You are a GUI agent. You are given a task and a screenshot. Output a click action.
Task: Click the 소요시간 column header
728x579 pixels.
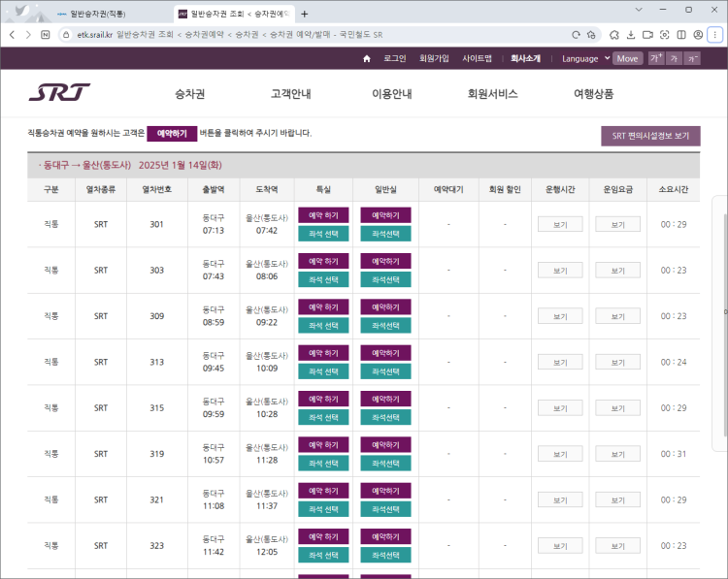[674, 189]
